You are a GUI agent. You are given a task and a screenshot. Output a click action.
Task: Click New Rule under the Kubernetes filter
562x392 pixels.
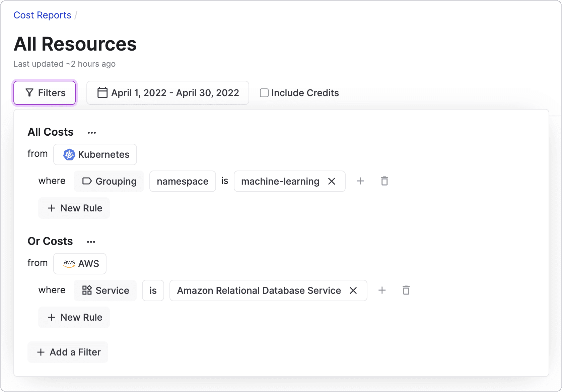pyautogui.click(x=74, y=208)
